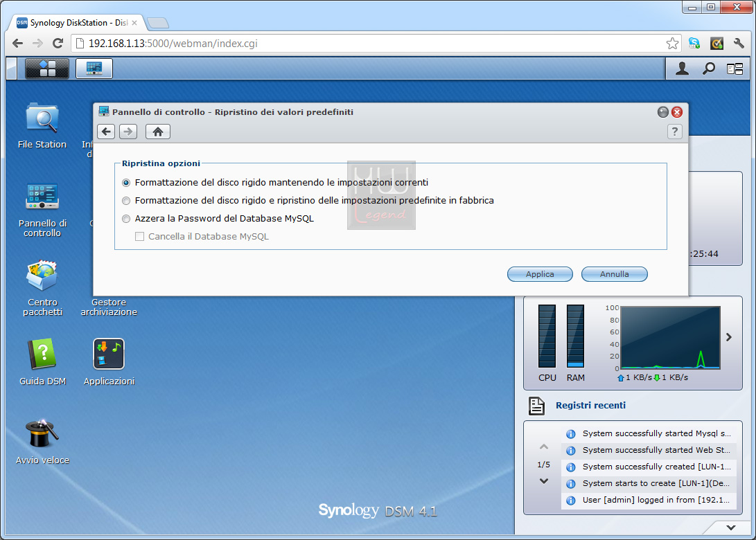Click the Skype extension icon
The height and width of the screenshot is (540, 756).
[694, 44]
